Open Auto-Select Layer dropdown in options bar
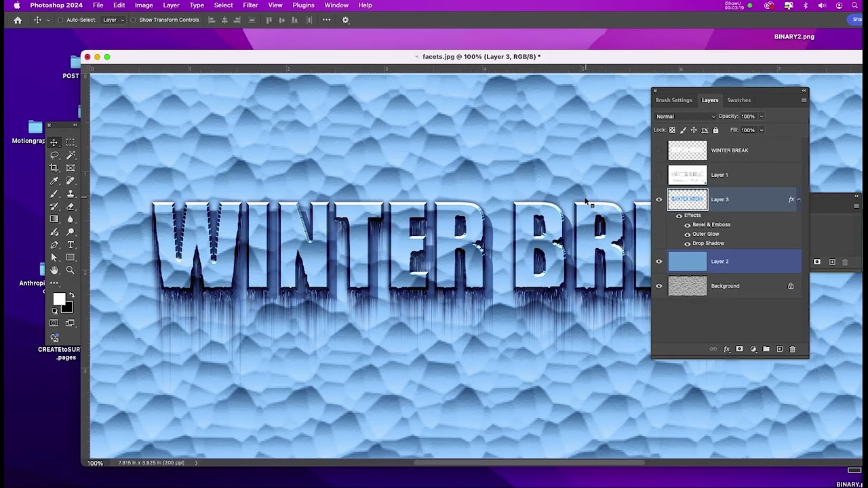This screenshot has height=488, width=868. [x=113, y=20]
